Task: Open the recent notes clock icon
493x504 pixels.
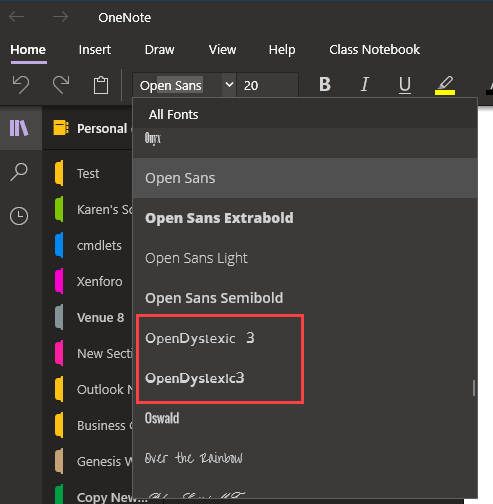Action: pyautogui.click(x=19, y=216)
